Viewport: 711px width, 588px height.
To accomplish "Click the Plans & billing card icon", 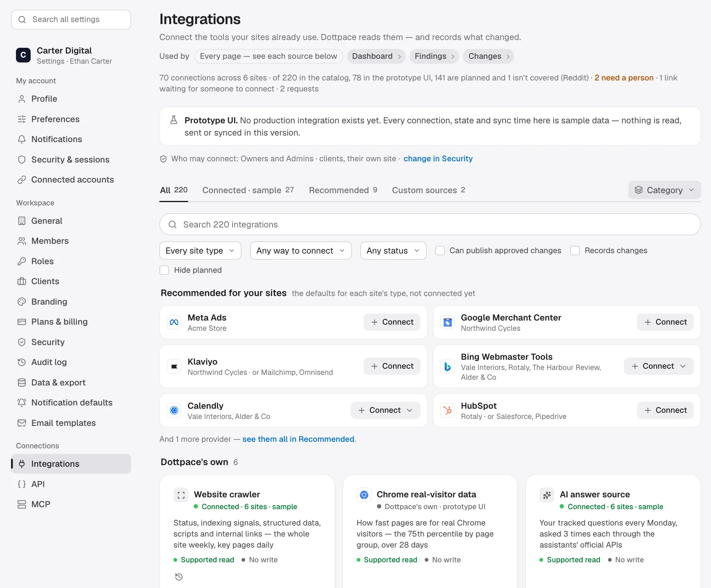I will 22,322.
